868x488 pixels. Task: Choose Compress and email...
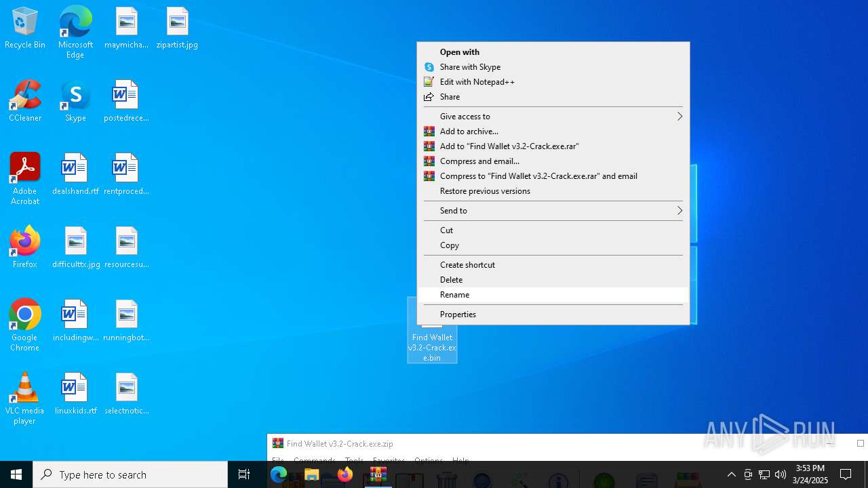point(553,161)
